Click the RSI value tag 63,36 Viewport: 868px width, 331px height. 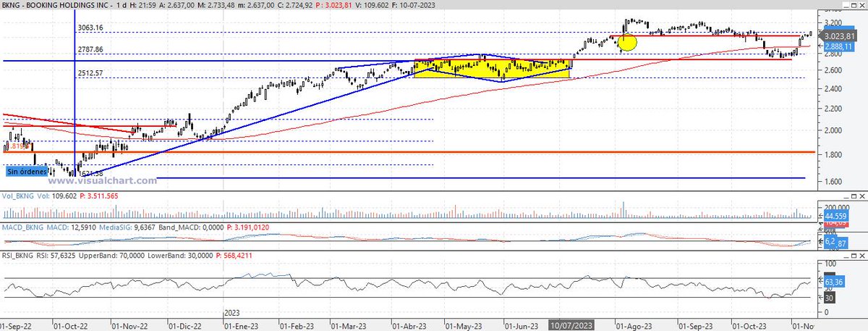[x=834, y=281]
